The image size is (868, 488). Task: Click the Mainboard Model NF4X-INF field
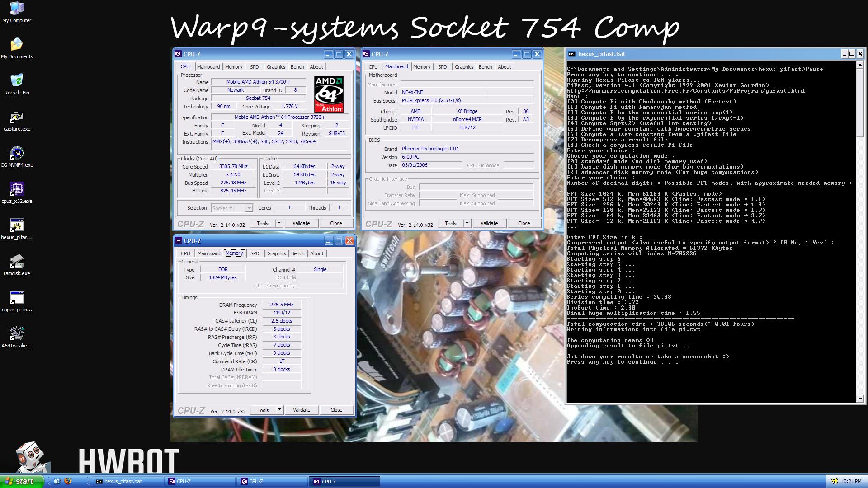coord(443,92)
